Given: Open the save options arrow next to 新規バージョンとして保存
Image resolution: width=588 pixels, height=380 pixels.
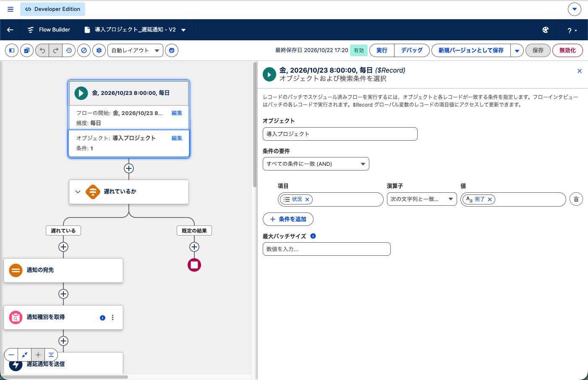Looking at the screenshot, I should tap(517, 50).
